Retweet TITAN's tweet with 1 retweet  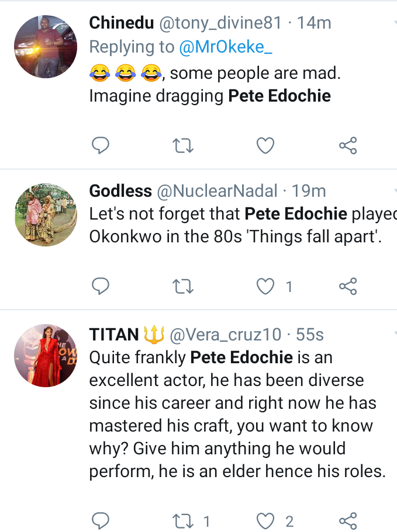(184, 520)
